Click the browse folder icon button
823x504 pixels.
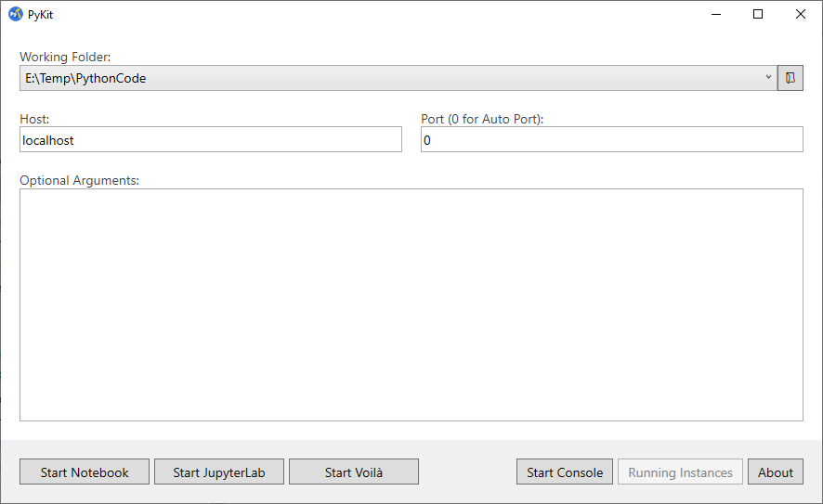click(790, 78)
